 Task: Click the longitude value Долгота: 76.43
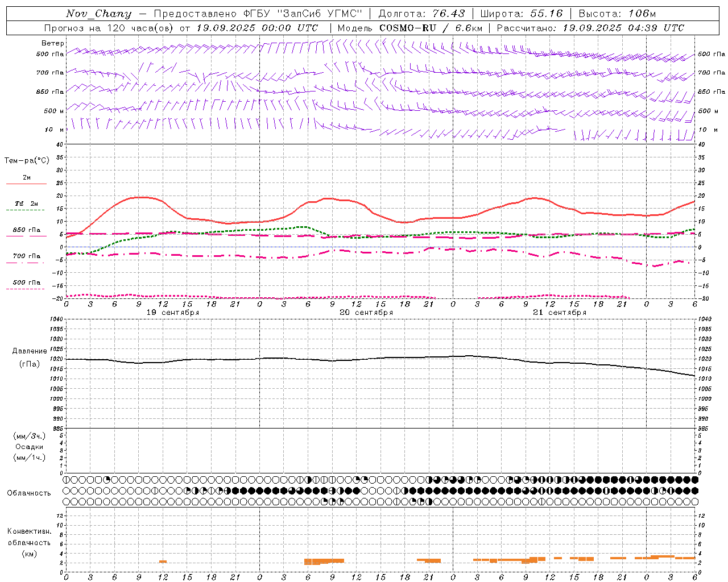tap(421, 14)
